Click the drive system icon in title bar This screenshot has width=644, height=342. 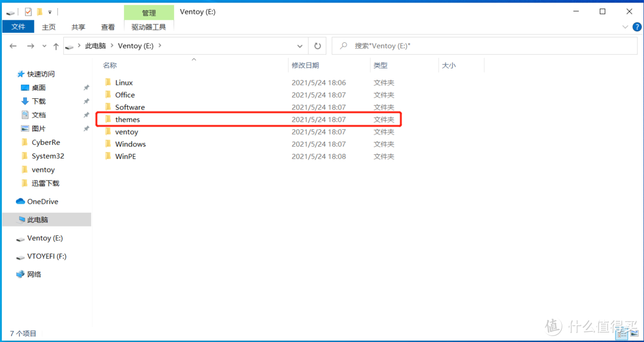pyautogui.click(x=11, y=13)
